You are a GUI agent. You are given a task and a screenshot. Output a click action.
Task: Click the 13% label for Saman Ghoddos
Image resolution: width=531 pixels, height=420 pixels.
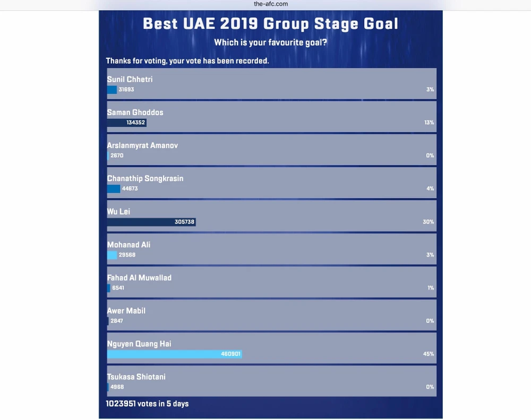point(429,123)
